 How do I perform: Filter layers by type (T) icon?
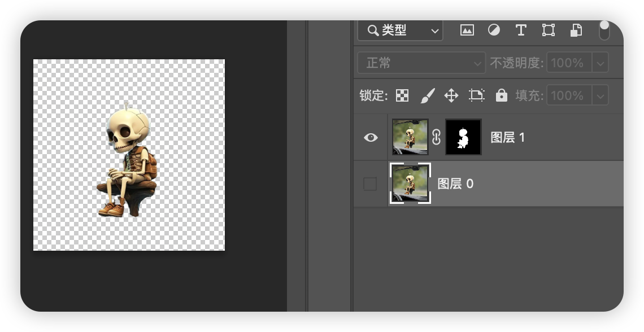click(x=521, y=30)
